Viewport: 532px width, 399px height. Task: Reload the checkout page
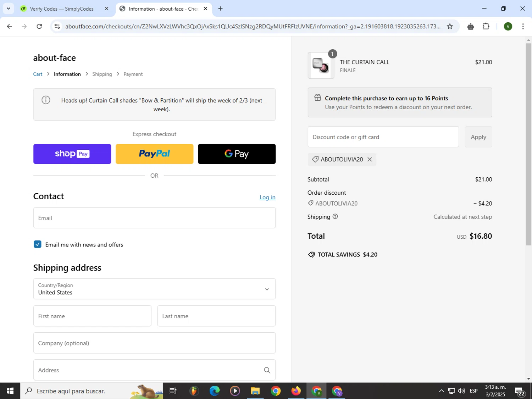(39, 26)
